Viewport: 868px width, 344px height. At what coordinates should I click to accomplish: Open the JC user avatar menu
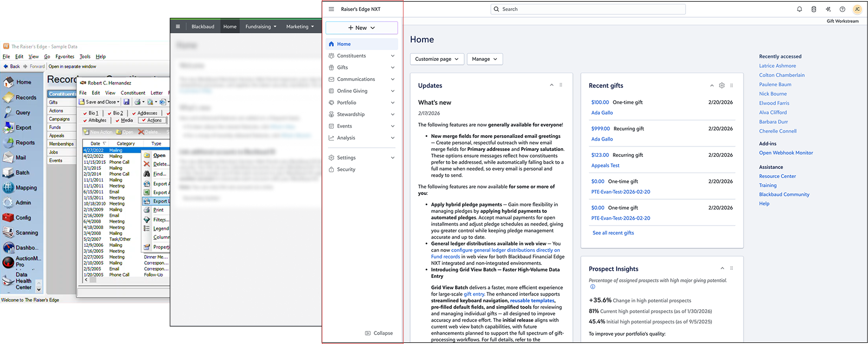pyautogui.click(x=857, y=9)
